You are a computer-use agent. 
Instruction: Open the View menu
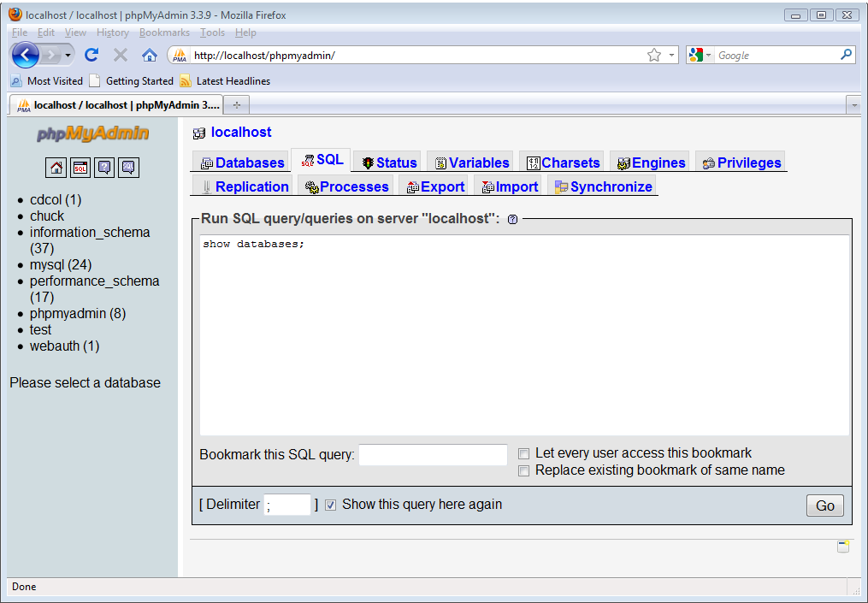(75, 33)
